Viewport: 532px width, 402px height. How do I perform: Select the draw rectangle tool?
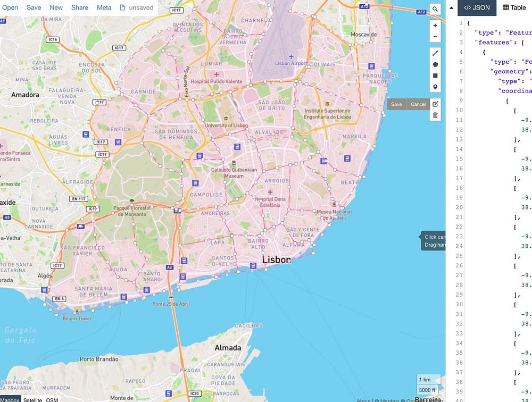(435, 76)
